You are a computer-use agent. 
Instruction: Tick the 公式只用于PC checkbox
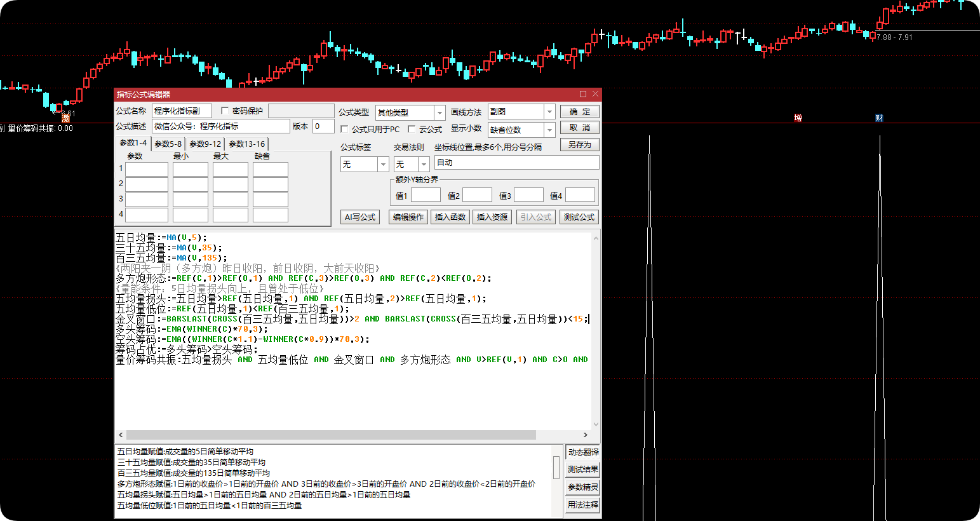[344, 129]
